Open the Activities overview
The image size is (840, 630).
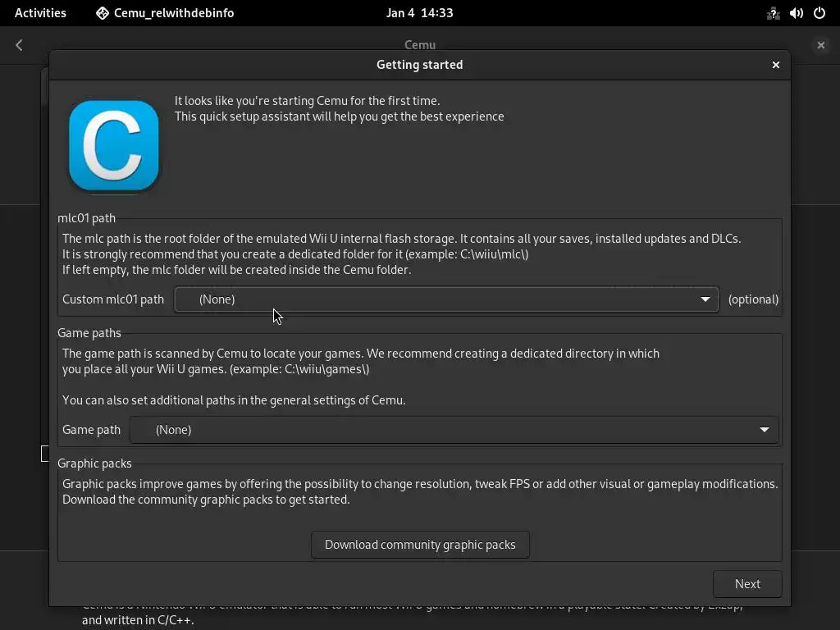tap(40, 13)
